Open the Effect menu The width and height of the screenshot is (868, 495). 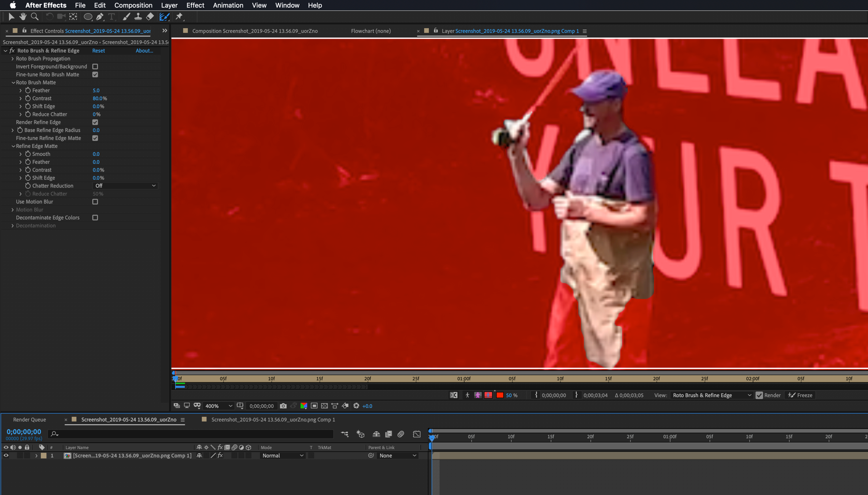(195, 5)
